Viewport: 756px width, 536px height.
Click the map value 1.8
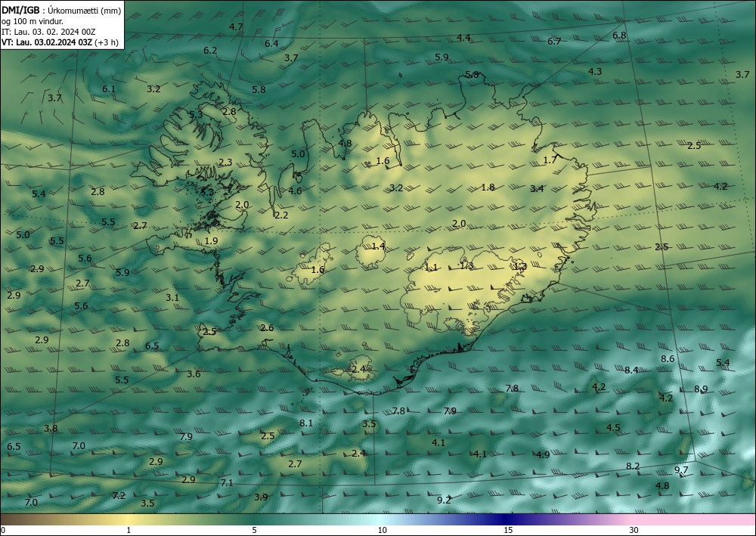[x=488, y=187]
